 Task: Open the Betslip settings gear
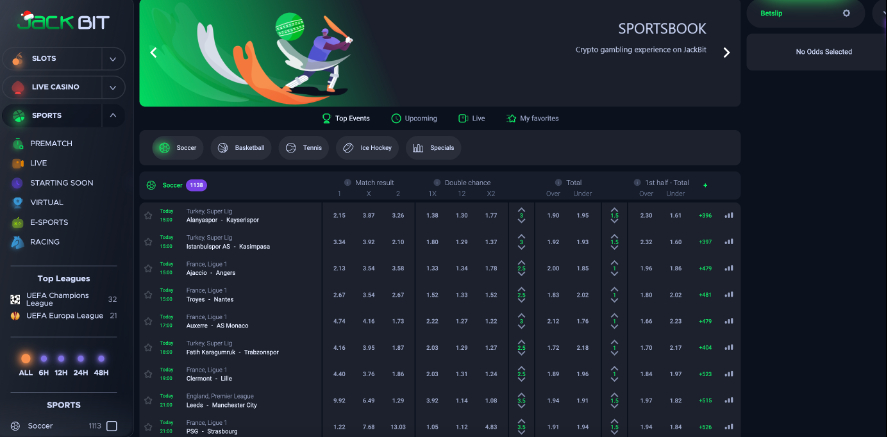[846, 13]
